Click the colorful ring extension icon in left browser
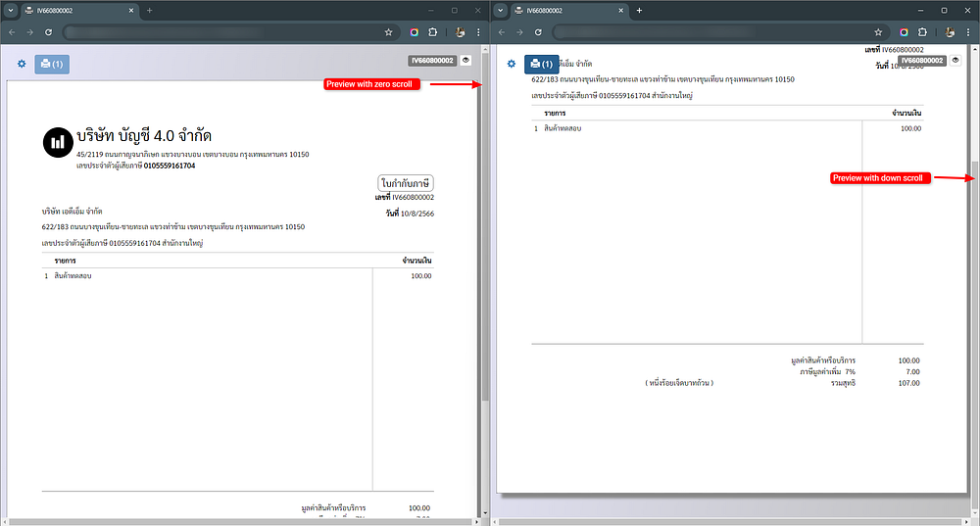980x526 pixels. [x=415, y=32]
